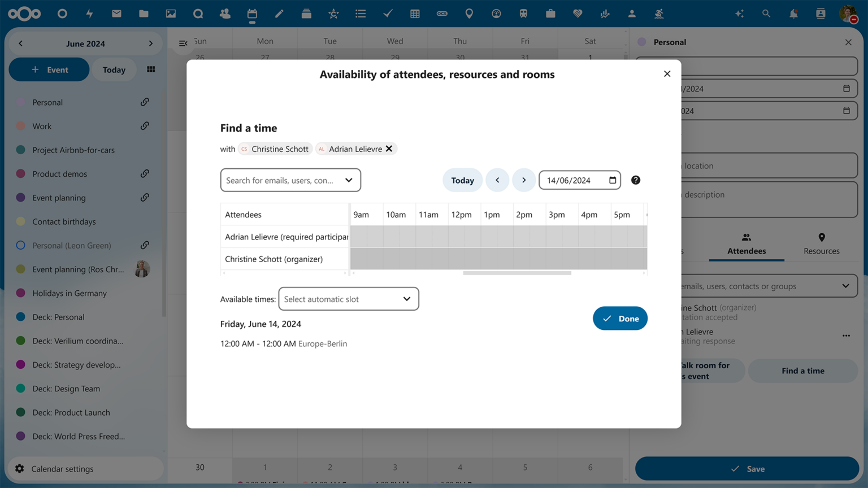
Task: Open the Tasks app (checkmark icon)
Action: pos(388,13)
